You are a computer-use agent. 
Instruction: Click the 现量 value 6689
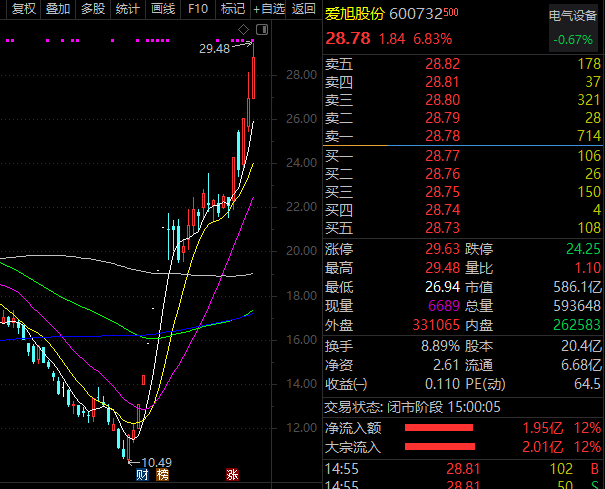[444, 306]
